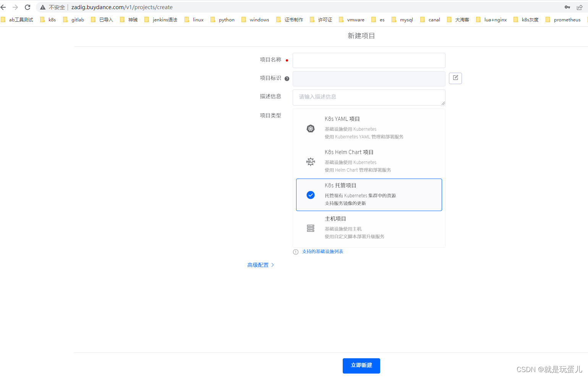
Task: Click the 不安全 warning icon in address bar
Action: [43, 7]
